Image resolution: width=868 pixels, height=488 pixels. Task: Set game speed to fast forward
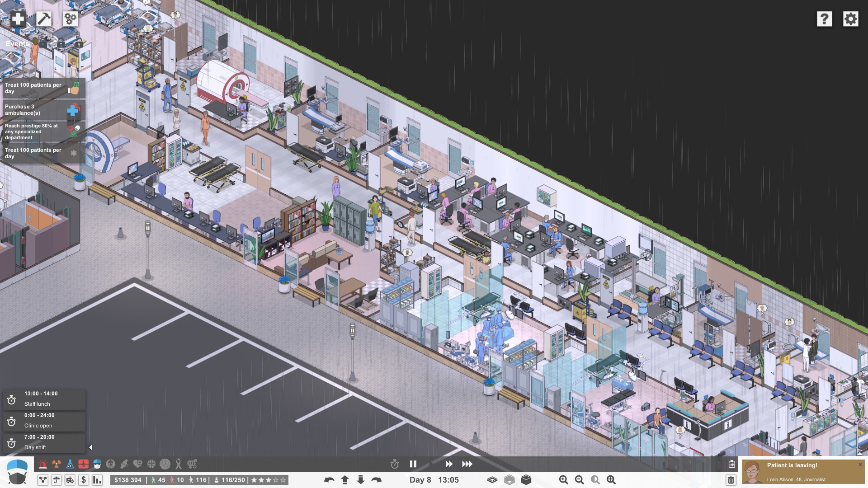point(449,464)
